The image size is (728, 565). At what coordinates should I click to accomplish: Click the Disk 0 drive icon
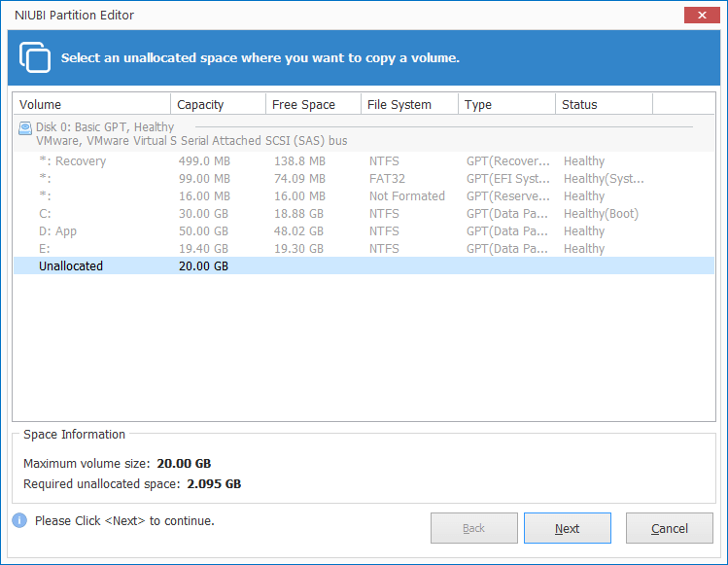(25, 128)
